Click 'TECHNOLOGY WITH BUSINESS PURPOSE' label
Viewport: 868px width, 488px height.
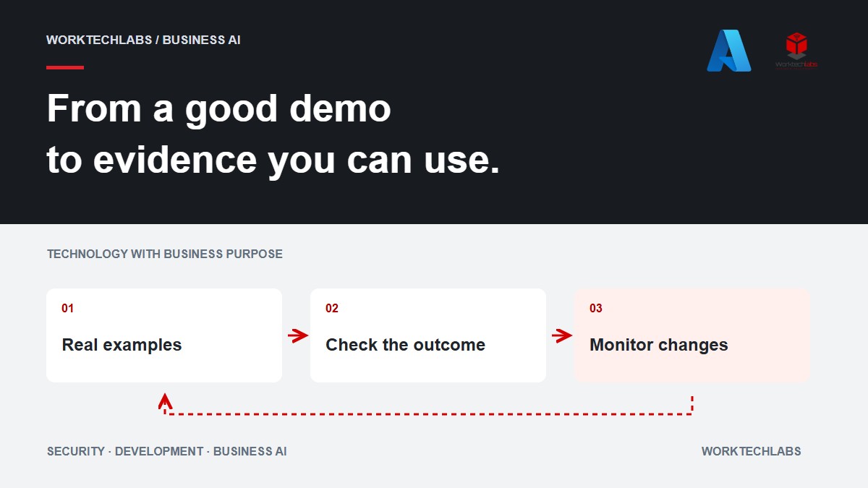(165, 254)
